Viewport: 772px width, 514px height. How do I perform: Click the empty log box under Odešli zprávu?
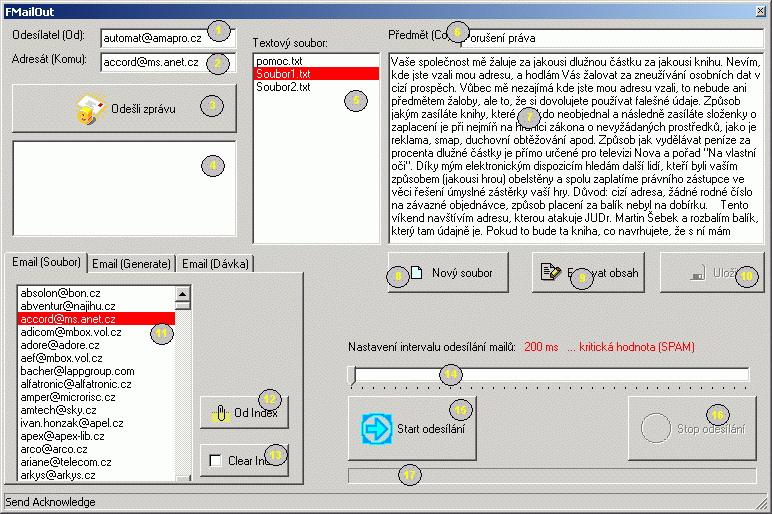point(125,189)
